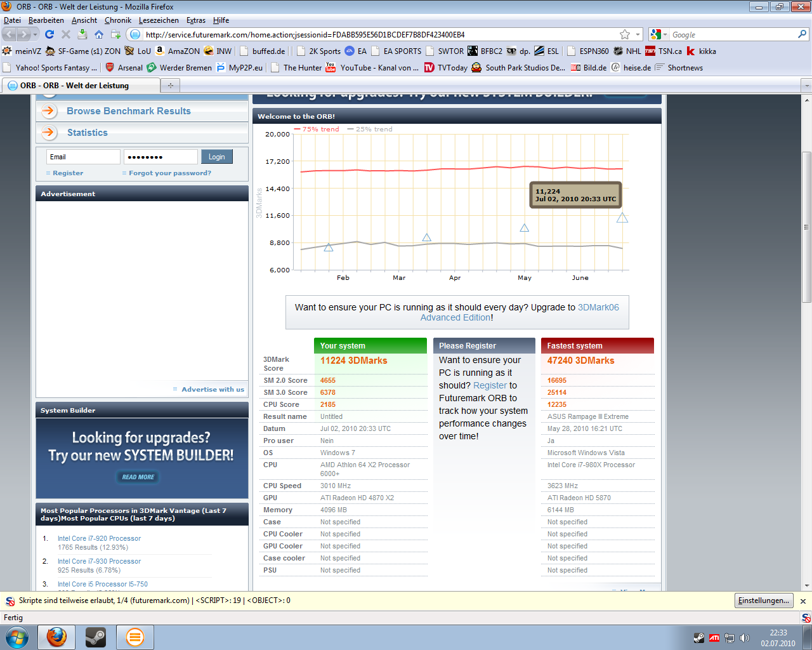Click the Google search box
This screenshot has width=812, height=650.
(733, 34)
